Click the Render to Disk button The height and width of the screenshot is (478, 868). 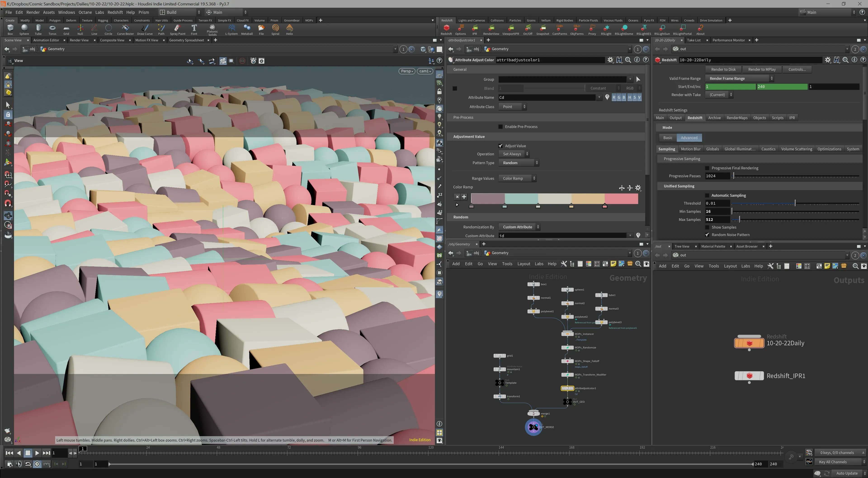coord(723,69)
